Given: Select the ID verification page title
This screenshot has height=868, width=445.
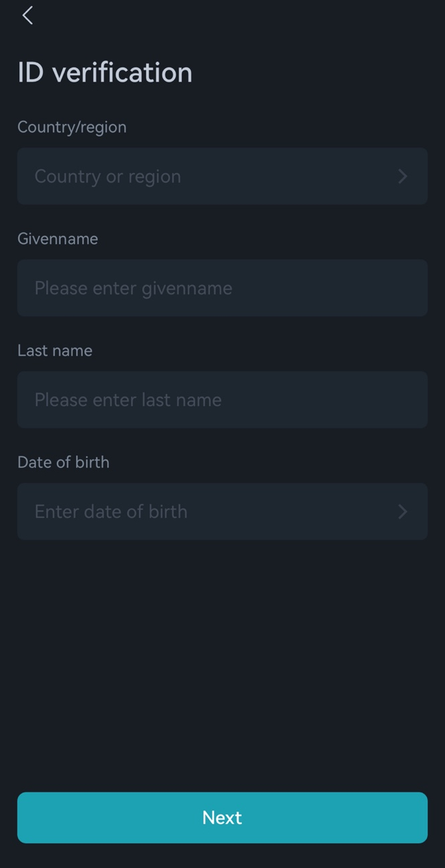Looking at the screenshot, I should 105,72.
